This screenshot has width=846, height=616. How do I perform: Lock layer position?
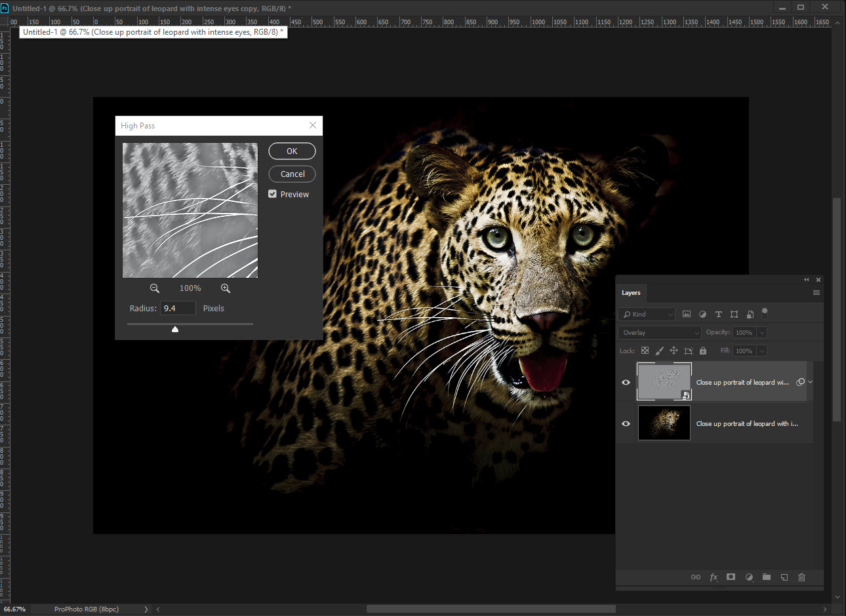[674, 351]
